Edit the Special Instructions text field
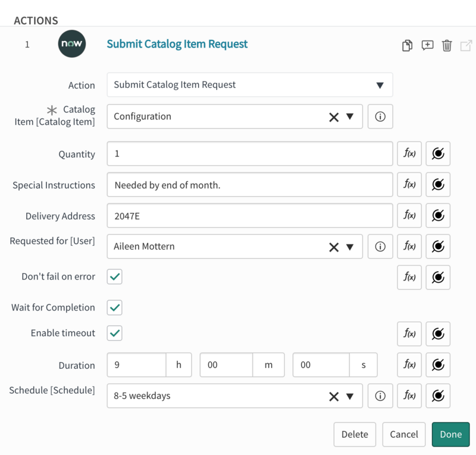476x455 pixels. coord(249,184)
